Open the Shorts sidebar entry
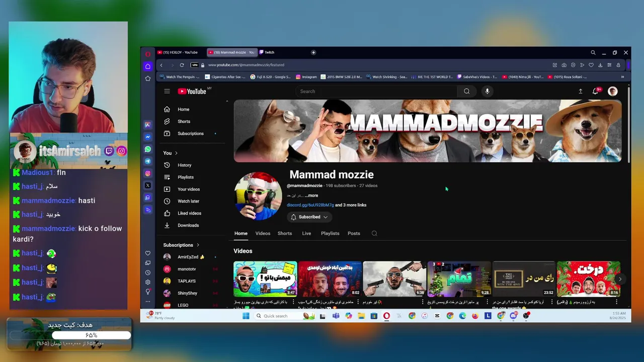644x362 pixels. (191, 121)
